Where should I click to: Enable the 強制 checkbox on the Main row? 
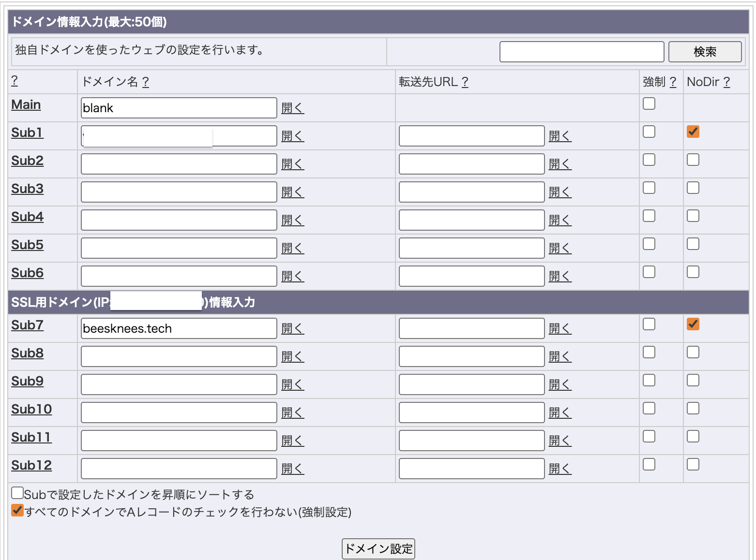649,103
